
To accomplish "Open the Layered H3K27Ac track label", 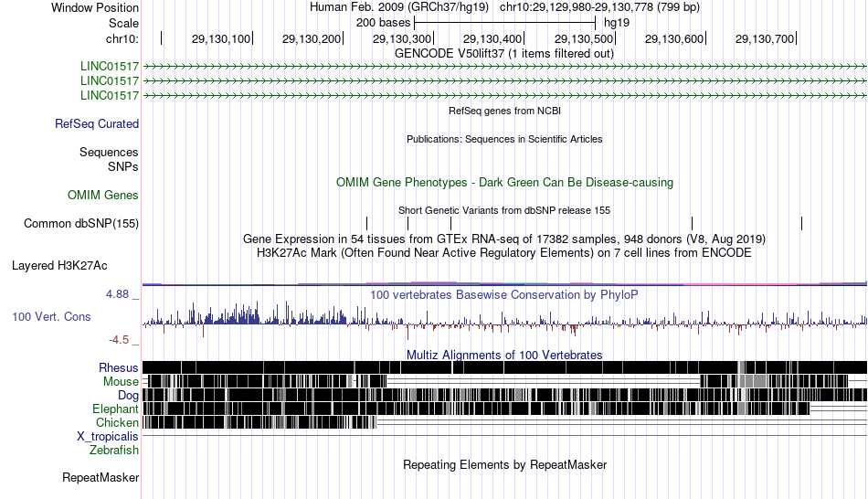I will coord(59,265).
